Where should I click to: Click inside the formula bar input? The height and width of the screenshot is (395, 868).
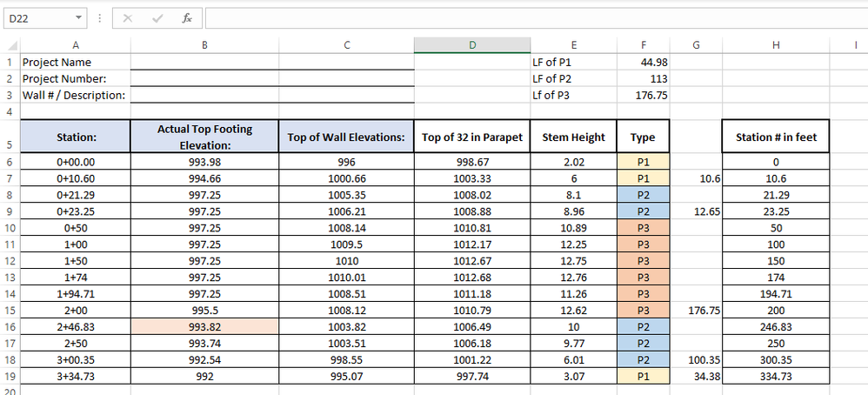coord(536,18)
